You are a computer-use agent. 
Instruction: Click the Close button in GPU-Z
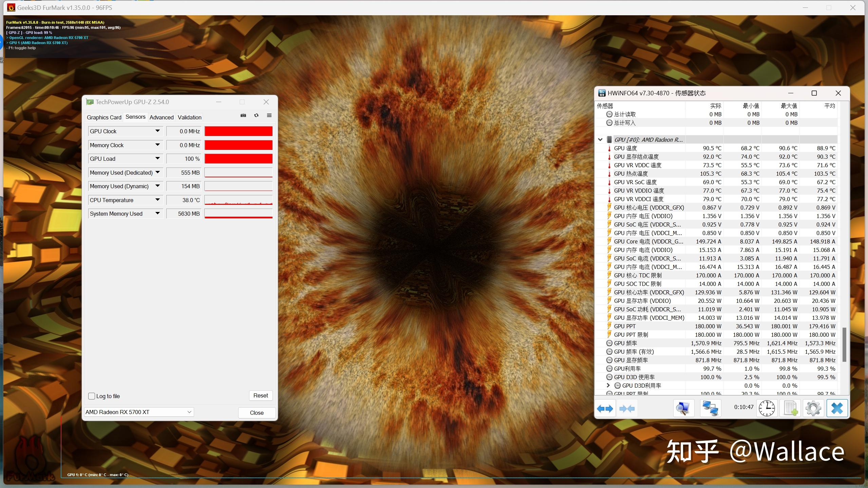pos(257,412)
